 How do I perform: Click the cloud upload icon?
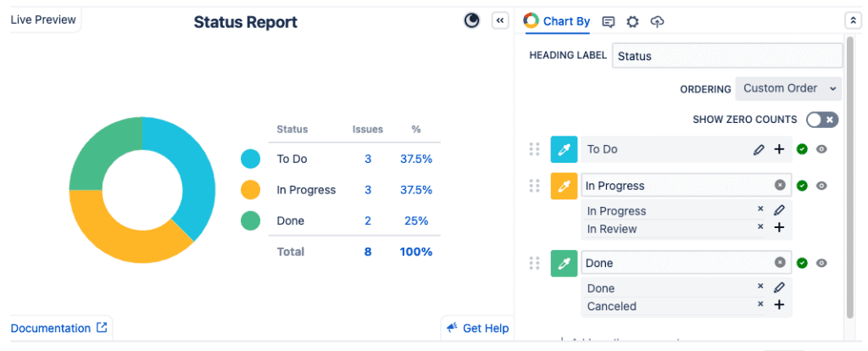pos(657,22)
